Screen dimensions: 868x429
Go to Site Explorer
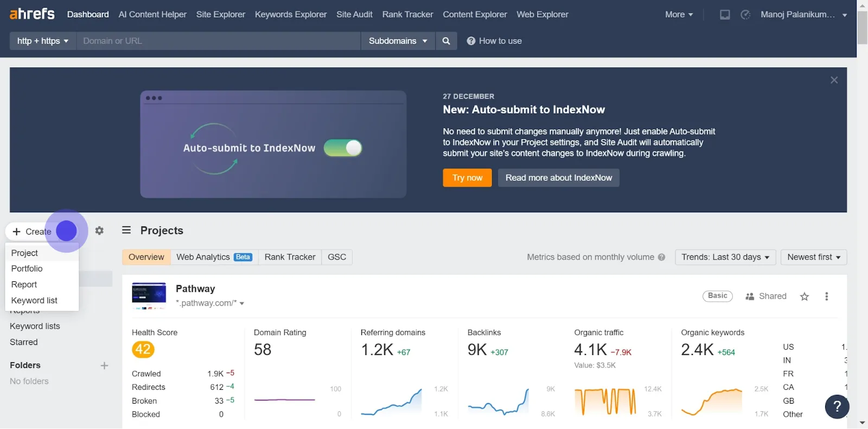point(221,15)
